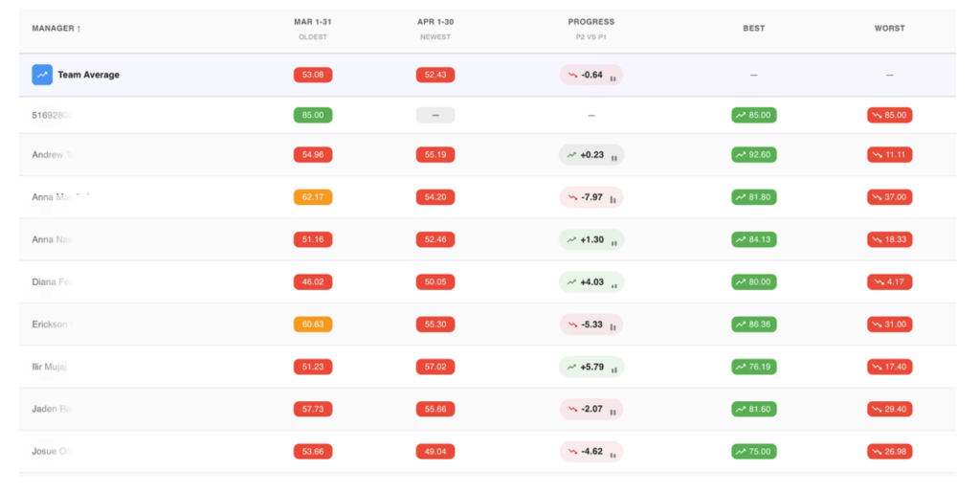
Task: Click chart icon beside -7.97 progress
Action: 612,200
